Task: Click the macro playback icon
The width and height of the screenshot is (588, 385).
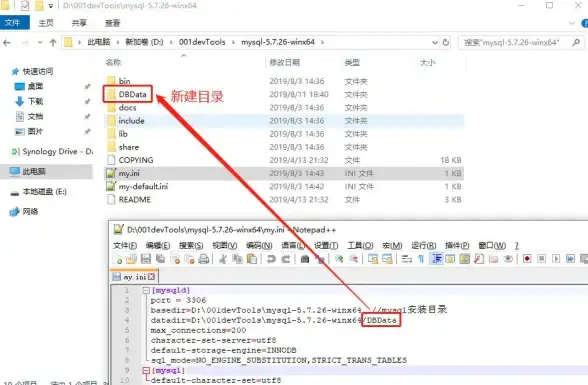Action: [x=556, y=259]
